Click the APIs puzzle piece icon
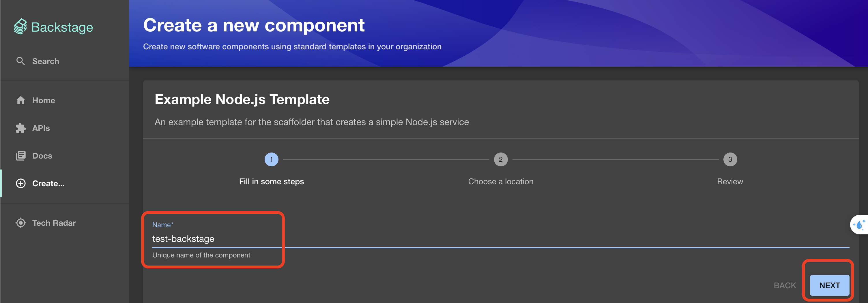 (x=20, y=128)
